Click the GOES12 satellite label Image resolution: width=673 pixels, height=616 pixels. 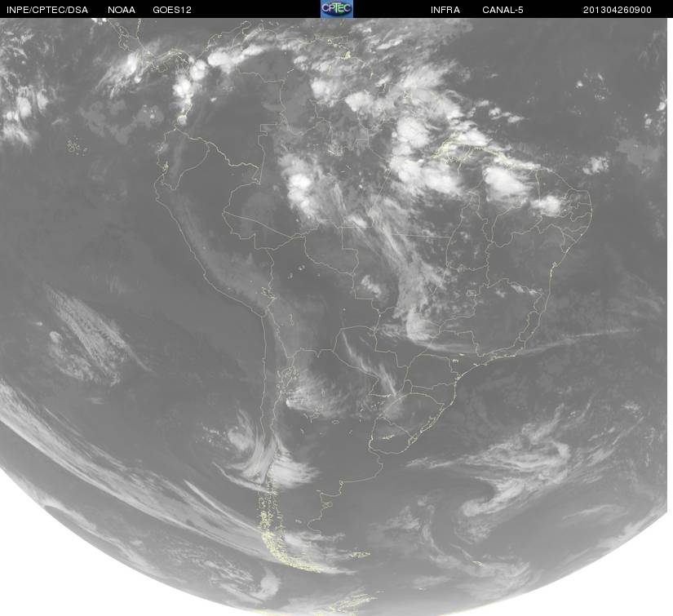coord(172,10)
